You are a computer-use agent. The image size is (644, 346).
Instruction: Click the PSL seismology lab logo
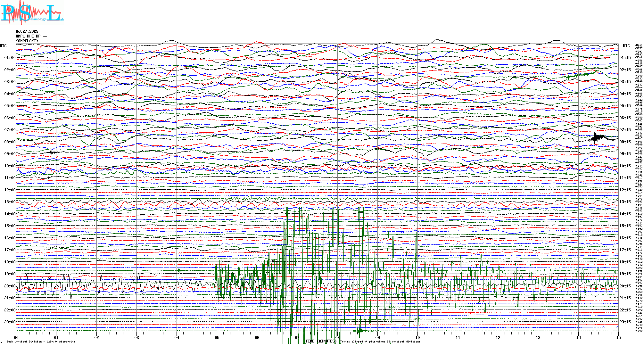click(x=31, y=13)
